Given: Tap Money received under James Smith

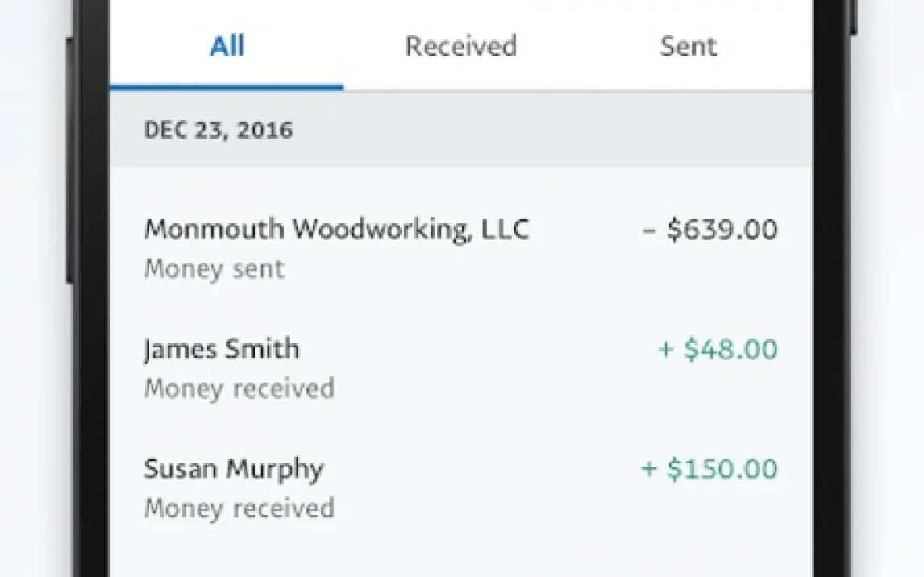Looking at the screenshot, I should point(239,389).
